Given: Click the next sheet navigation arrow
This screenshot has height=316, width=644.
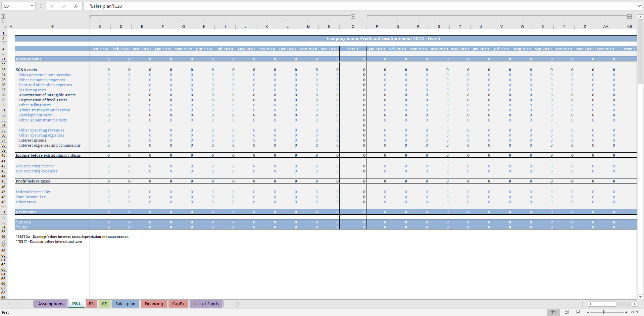Looking at the screenshot, I should click(x=19, y=304).
